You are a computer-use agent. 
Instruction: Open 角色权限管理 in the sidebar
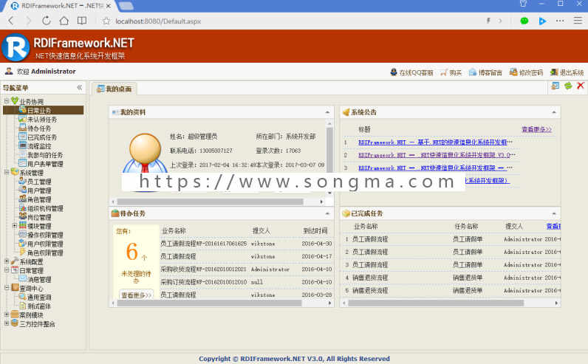coord(45,253)
